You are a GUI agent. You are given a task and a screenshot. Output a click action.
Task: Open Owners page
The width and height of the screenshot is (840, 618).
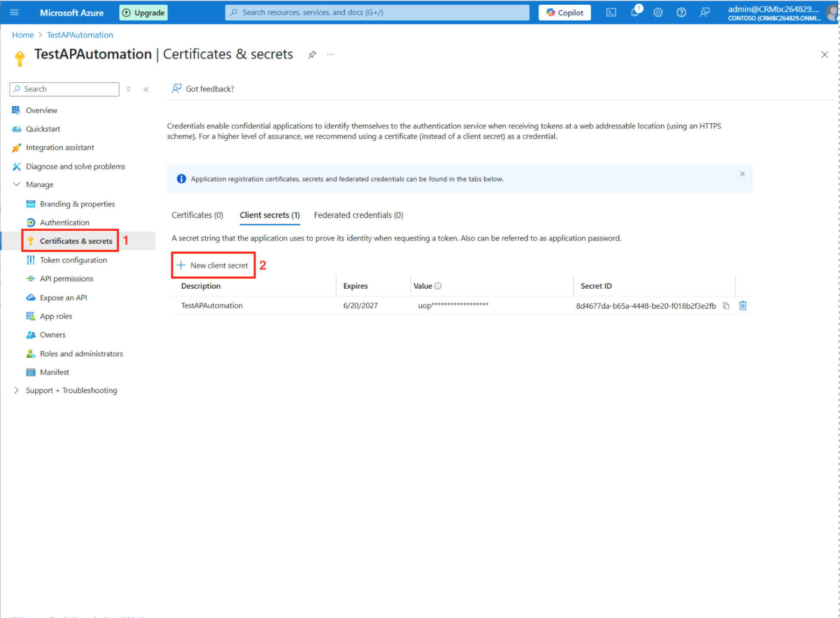click(x=52, y=335)
